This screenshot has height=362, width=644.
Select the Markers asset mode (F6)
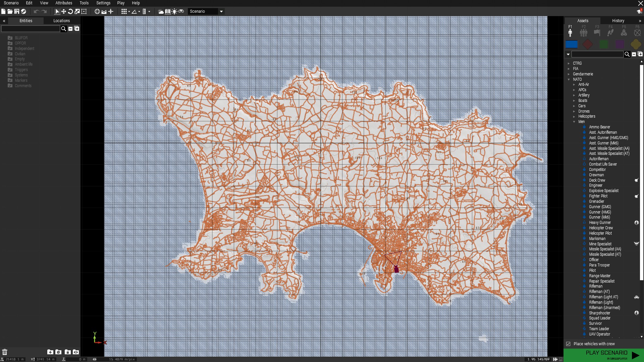pos(637,33)
